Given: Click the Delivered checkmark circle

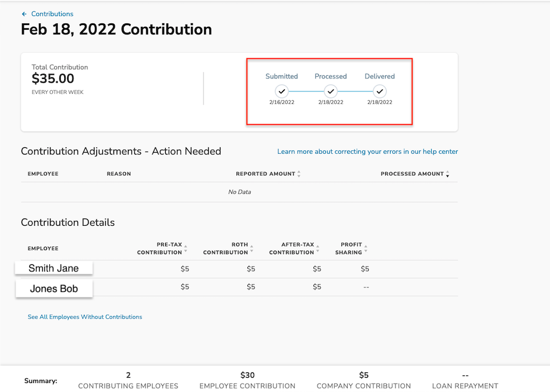Looking at the screenshot, I should point(379,91).
